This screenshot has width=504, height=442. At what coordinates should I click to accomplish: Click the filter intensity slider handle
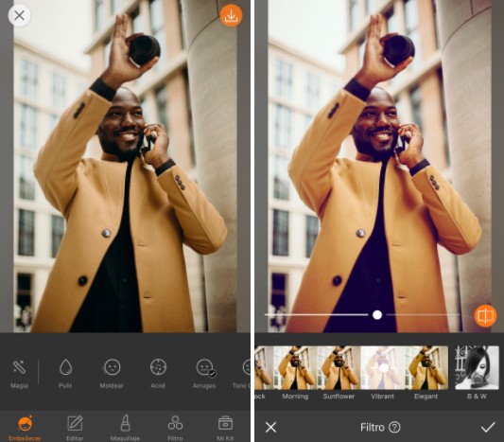click(377, 315)
